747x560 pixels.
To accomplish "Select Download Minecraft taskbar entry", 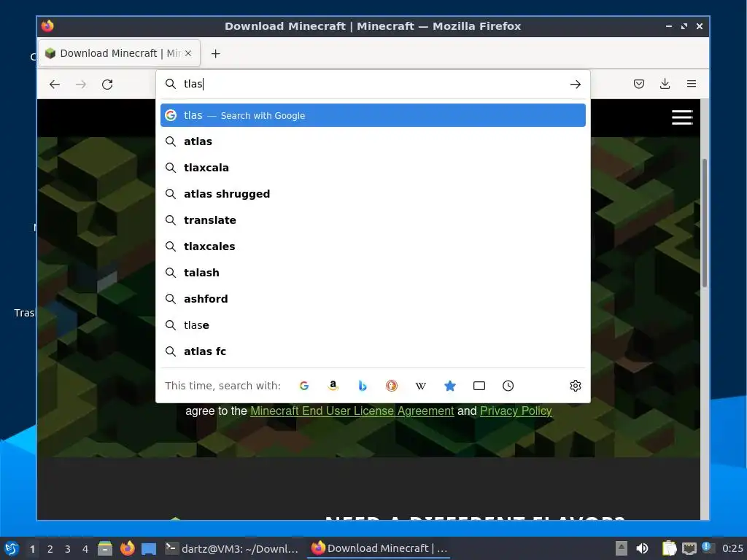I will click(x=379, y=548).
